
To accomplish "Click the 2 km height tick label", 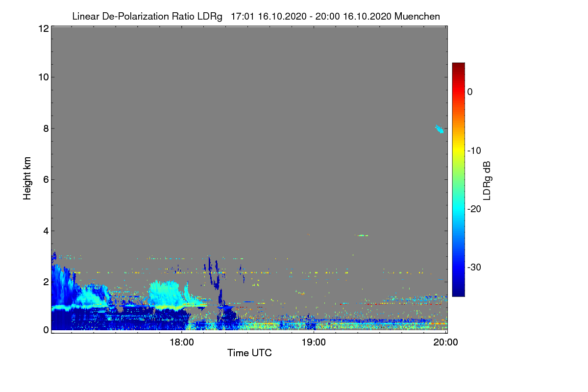I will [46, 282].
